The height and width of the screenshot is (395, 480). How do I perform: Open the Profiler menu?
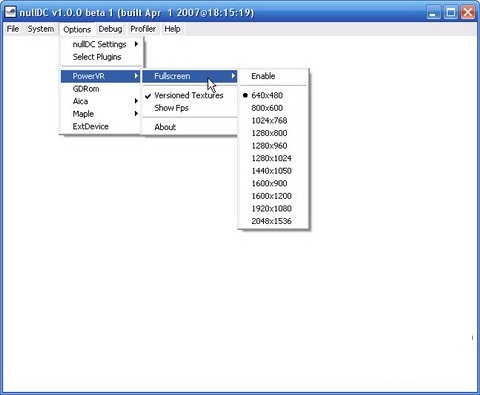[143, 29]
